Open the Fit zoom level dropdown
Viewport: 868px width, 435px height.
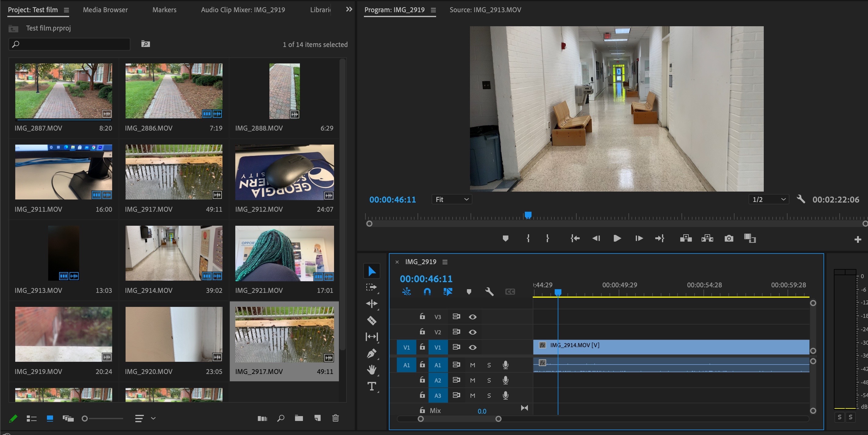click(451, 199)
